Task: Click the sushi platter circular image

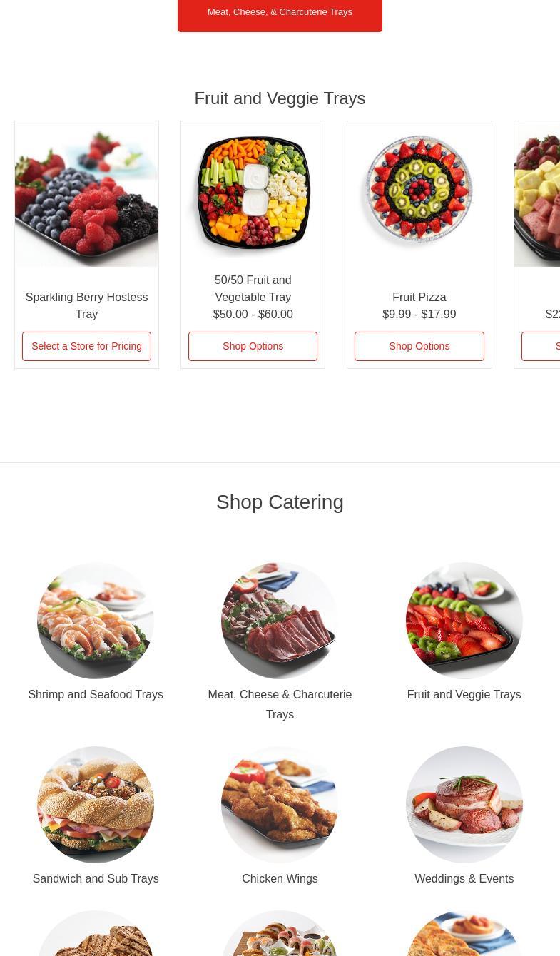Action: pyautogui.click(x=280, y=933)
